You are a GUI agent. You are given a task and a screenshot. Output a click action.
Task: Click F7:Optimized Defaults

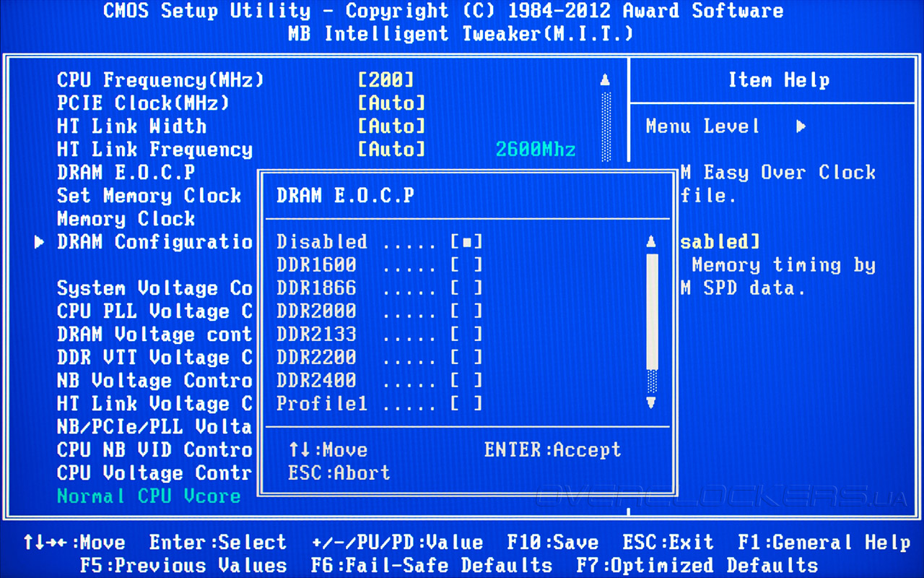pyautogui.click(x=697, y=566)
